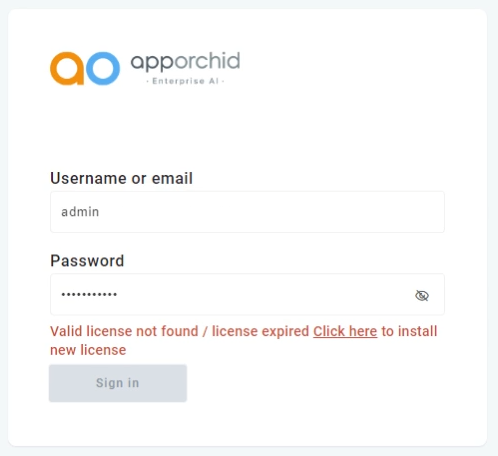Image resolution: width=498 pixels, height=456 pixels.
Task: Click the Enterprise AI tagline
Action: [185, 81]
